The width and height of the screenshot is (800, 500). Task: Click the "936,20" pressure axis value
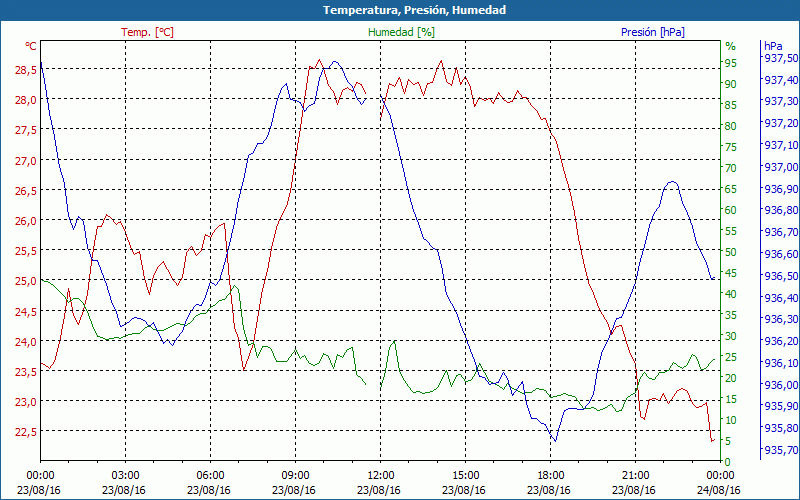pos(781,341)
